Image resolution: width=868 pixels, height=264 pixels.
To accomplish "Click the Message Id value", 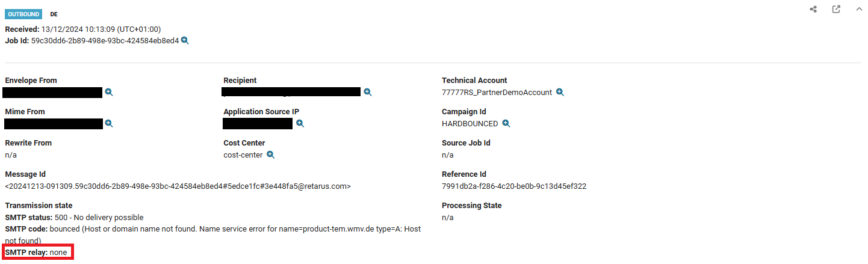I will point(178,186).
